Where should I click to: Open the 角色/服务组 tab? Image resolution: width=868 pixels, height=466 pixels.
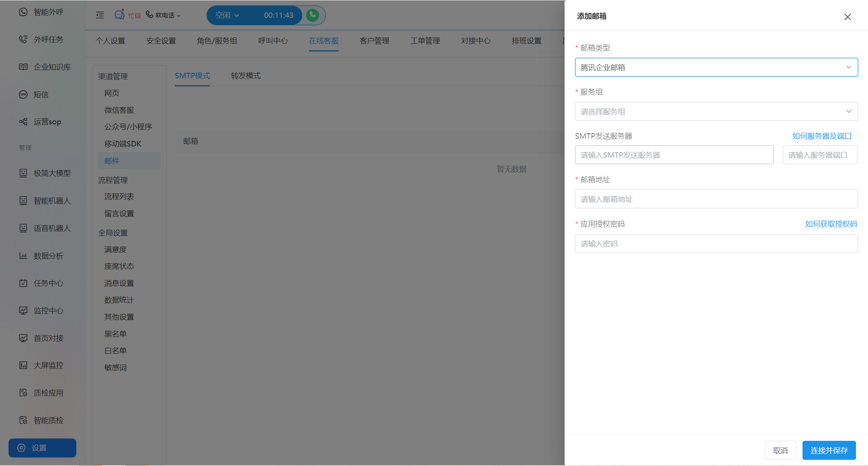(217, 41)
